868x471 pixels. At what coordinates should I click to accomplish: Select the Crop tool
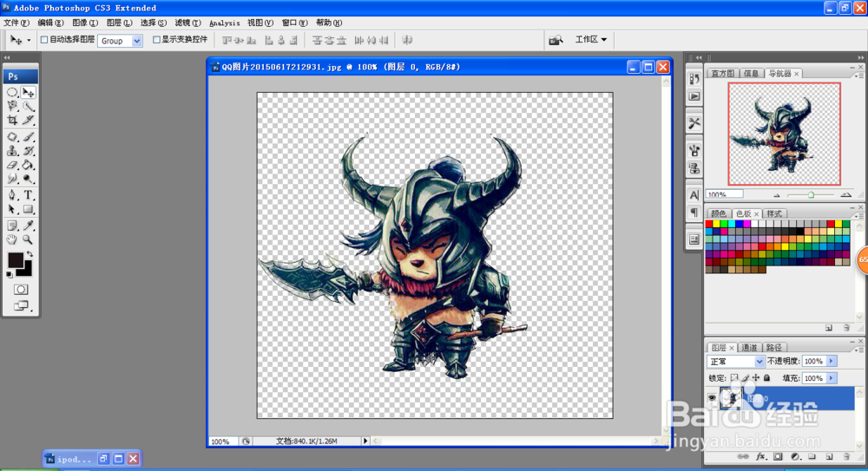pyautogui.click(x=12, y=120)
